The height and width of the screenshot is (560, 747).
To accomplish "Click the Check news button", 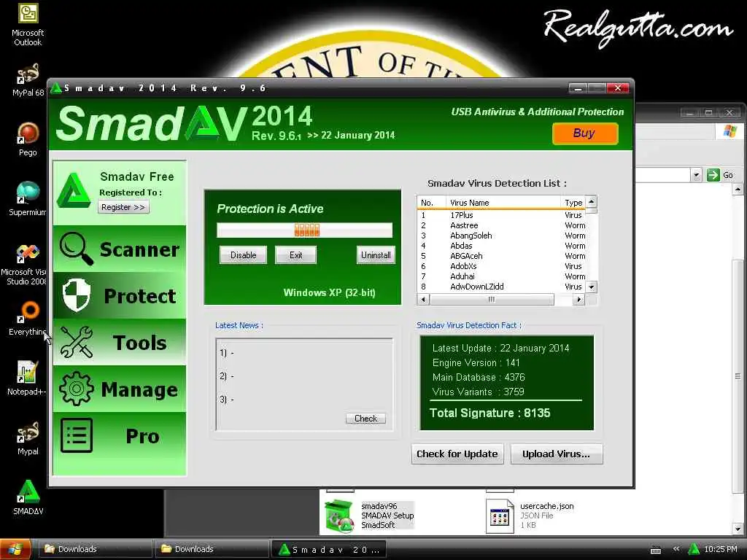I will [x=365, y=418].
